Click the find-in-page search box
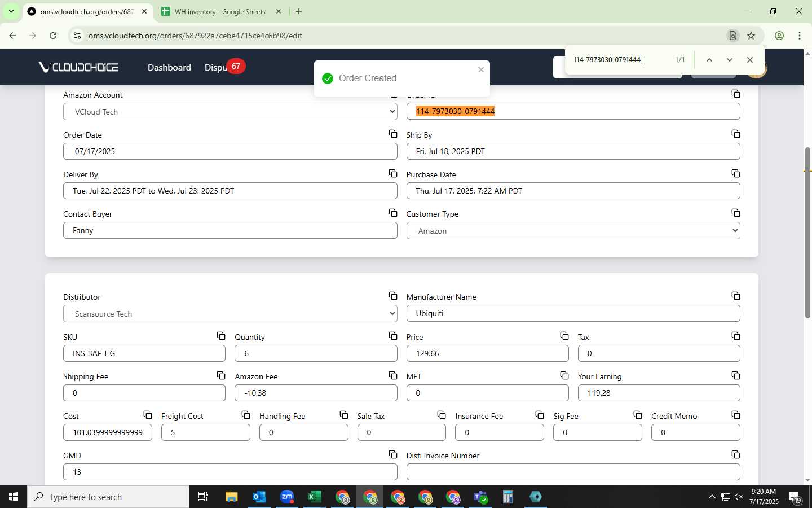The image size is (812, 508). tap(620, 59)
